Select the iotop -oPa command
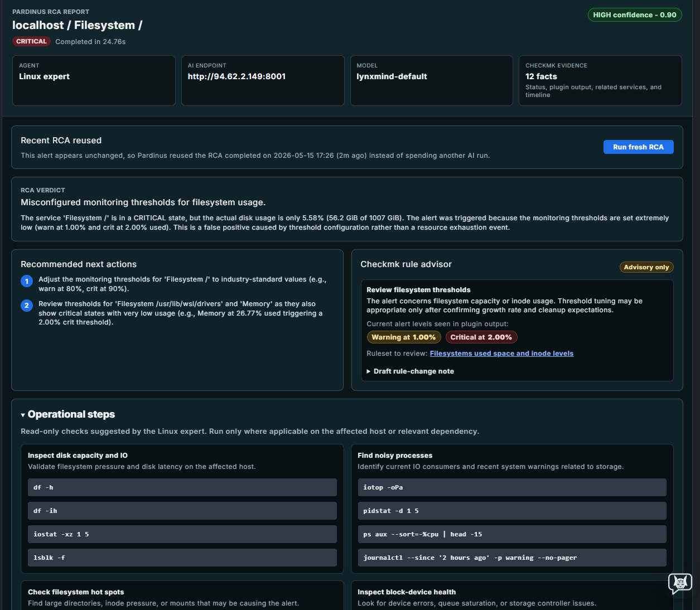This screenshot has width=700, height=610. pos(512,487)
